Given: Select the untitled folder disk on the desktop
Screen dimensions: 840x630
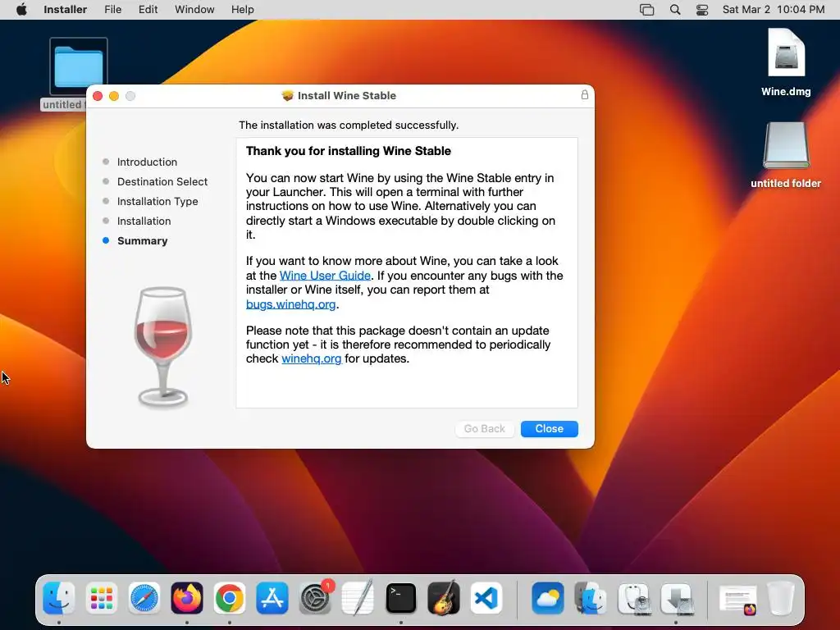Looking at the screenshot, I should (x=786, y=155).
